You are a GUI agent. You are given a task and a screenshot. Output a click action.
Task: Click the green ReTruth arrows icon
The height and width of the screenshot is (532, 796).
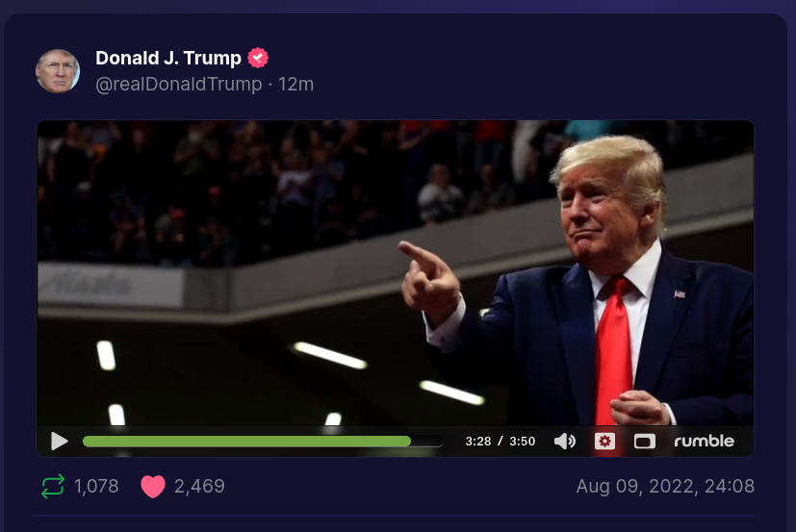[53, 487]
